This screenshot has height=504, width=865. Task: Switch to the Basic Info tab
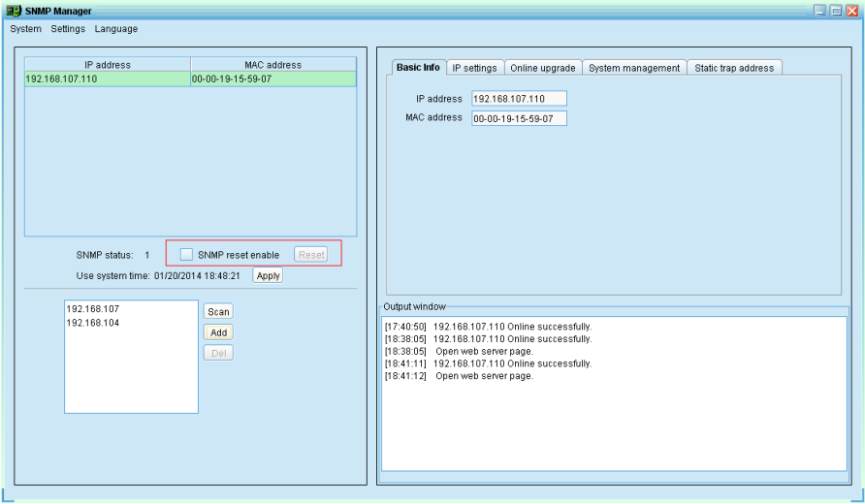click(418, 67)
